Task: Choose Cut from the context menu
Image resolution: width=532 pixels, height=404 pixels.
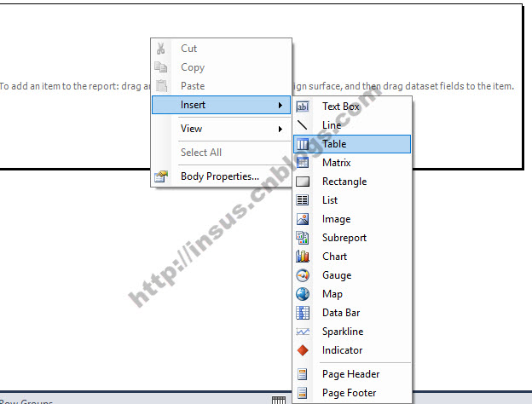Action: coord(221,49)
